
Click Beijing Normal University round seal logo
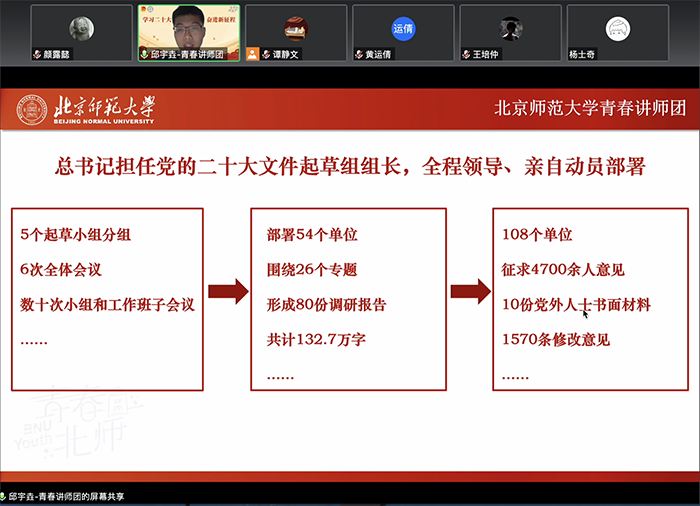point(30,110)
